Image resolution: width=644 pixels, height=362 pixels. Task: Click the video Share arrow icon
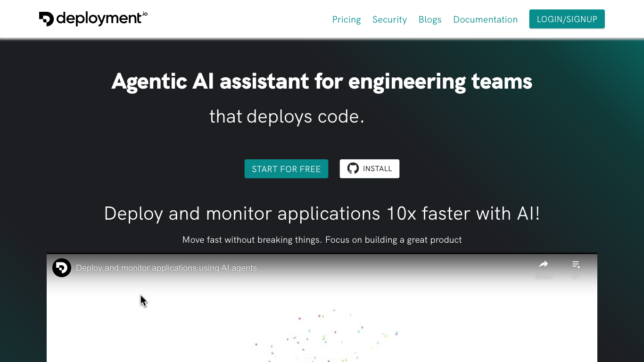click(544, 264)
